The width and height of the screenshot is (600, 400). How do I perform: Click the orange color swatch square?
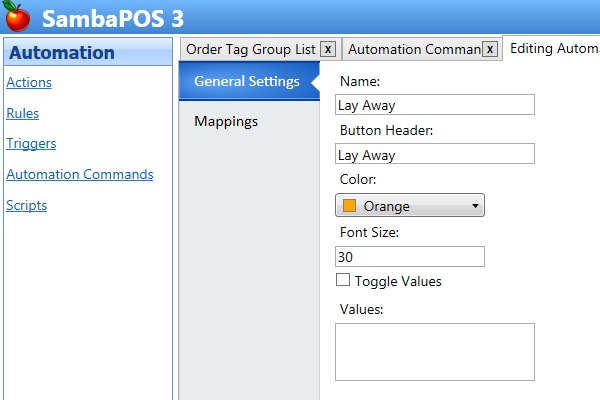[x=350, y=206]
